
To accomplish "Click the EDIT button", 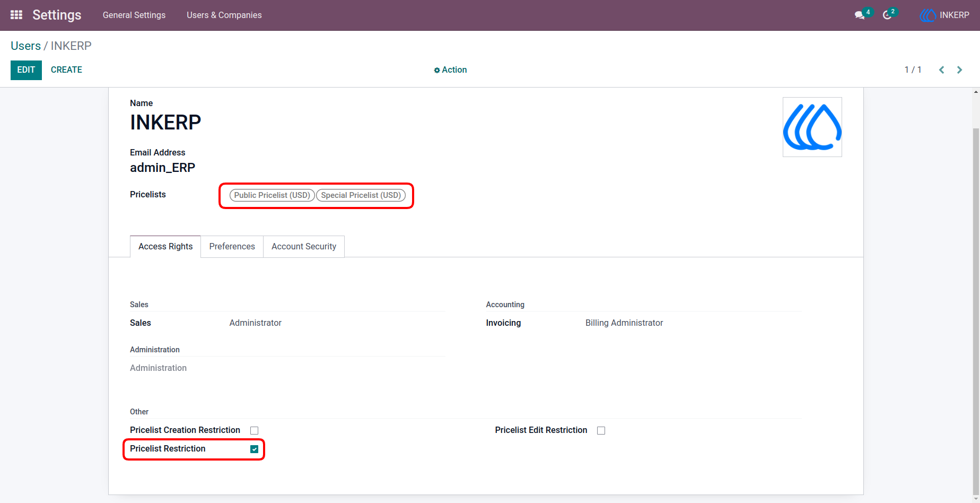I will coord(26,70).
